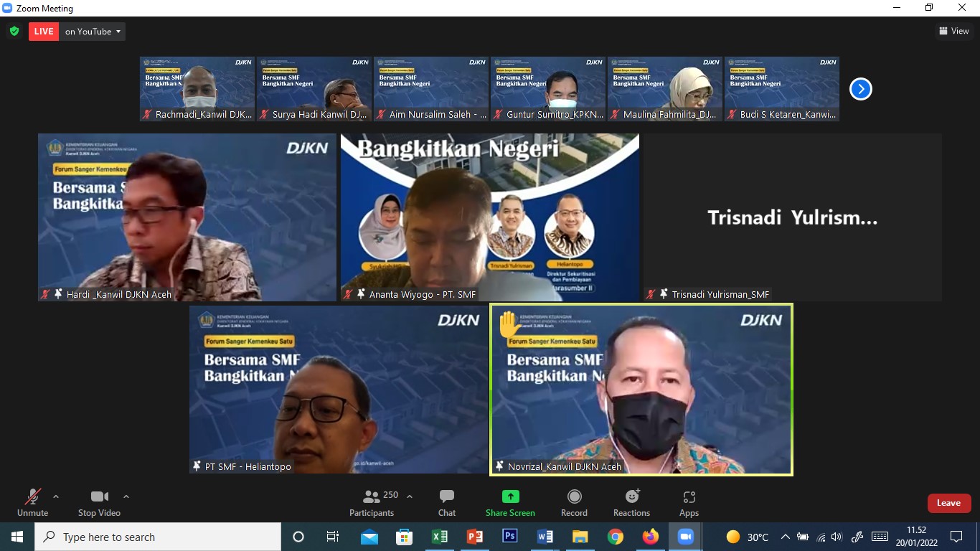The height and width of the screenshot is (551, 980).
Task: Click the Windows taskbar search box
Action: [158, 537]
